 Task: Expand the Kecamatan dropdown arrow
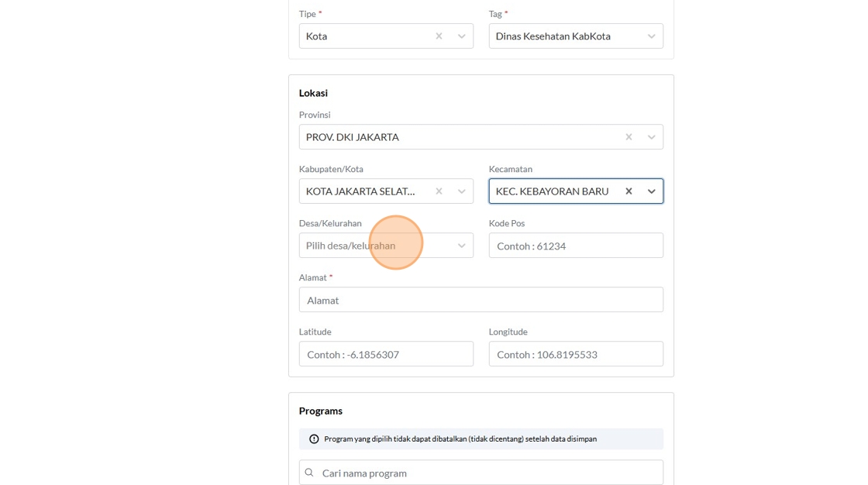click(x=652, y=191)
